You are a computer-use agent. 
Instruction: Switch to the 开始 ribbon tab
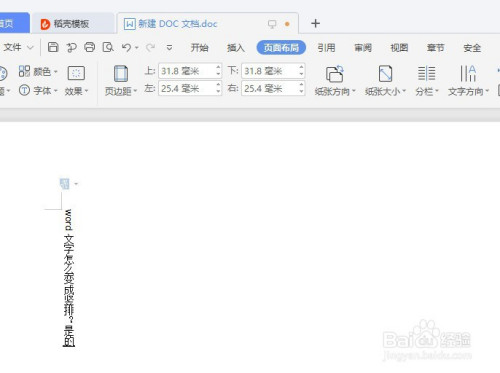[199, 48]
